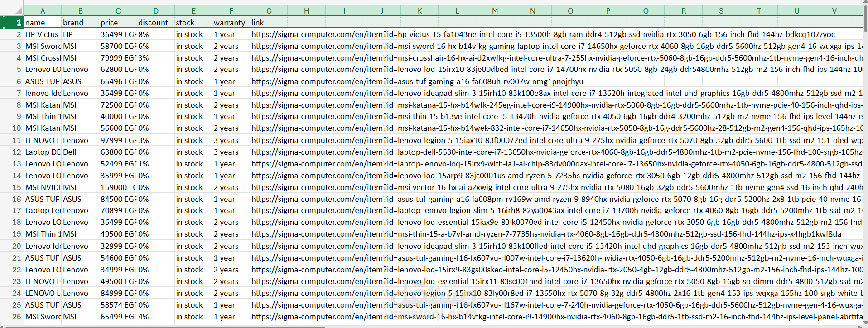Click 'Laptop DE' name cell in row 12
The height and width of the screenshot is (328, 868).
point(43,152)
